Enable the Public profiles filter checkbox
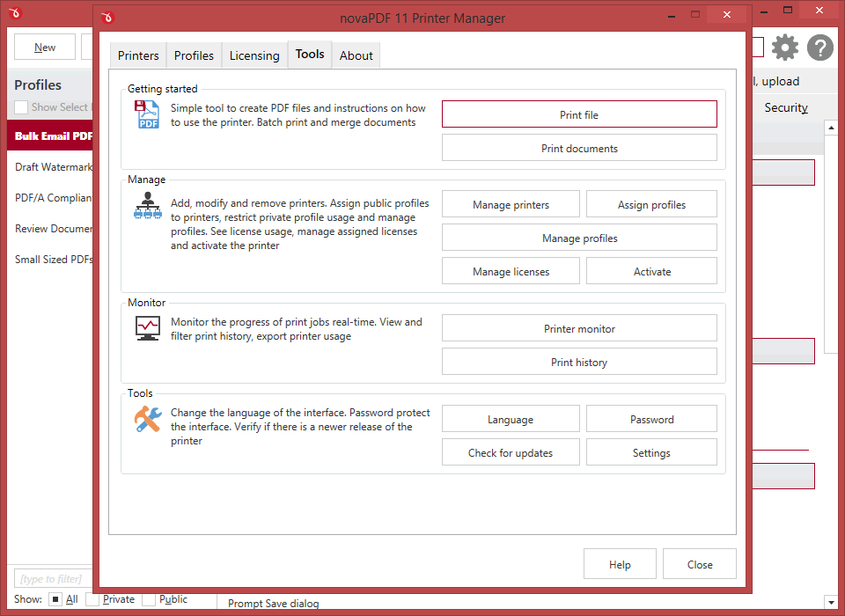The image size is (845, 616). click(149, 599)
